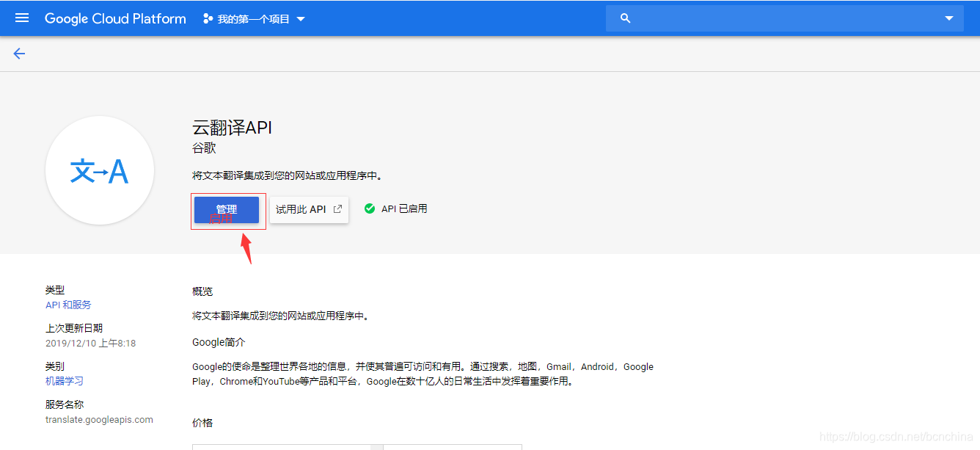Click the 类别 label
980x450 pixels.
click(x=55, y=366)
